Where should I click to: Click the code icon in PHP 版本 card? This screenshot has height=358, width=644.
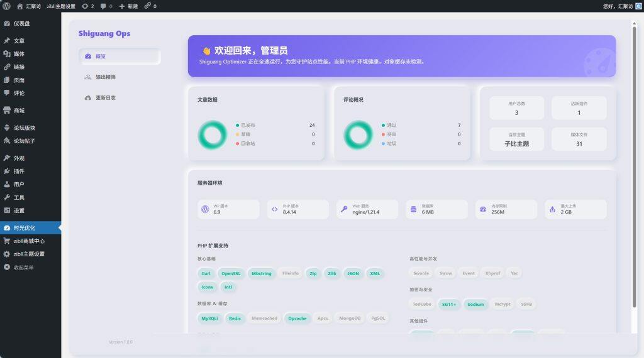274,209
